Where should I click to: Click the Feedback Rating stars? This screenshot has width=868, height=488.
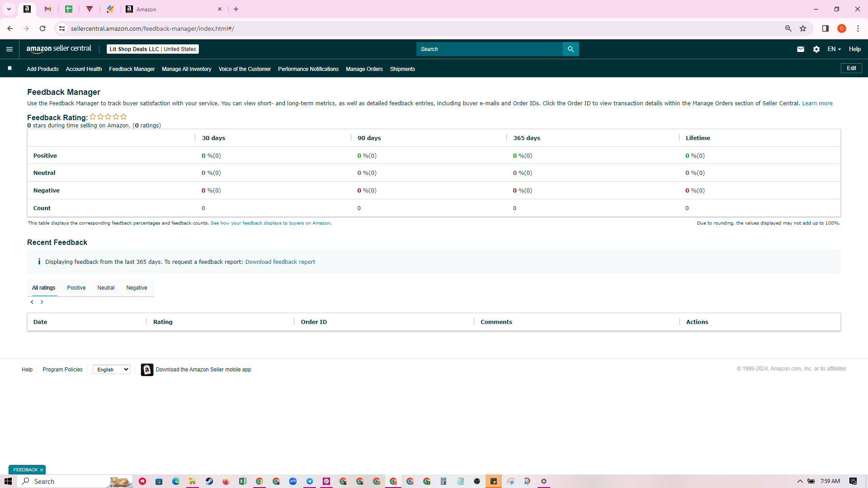108,117
